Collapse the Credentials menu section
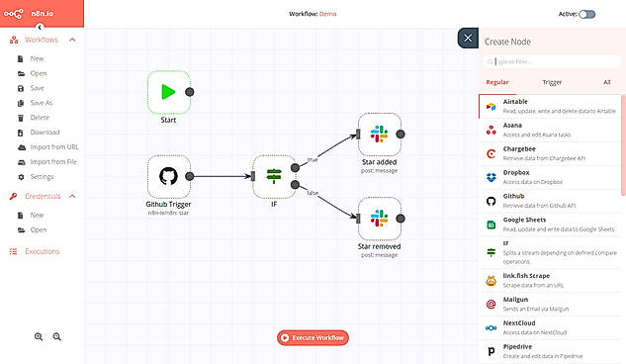This screenshot has width=626, height=364. coord(72,196)
